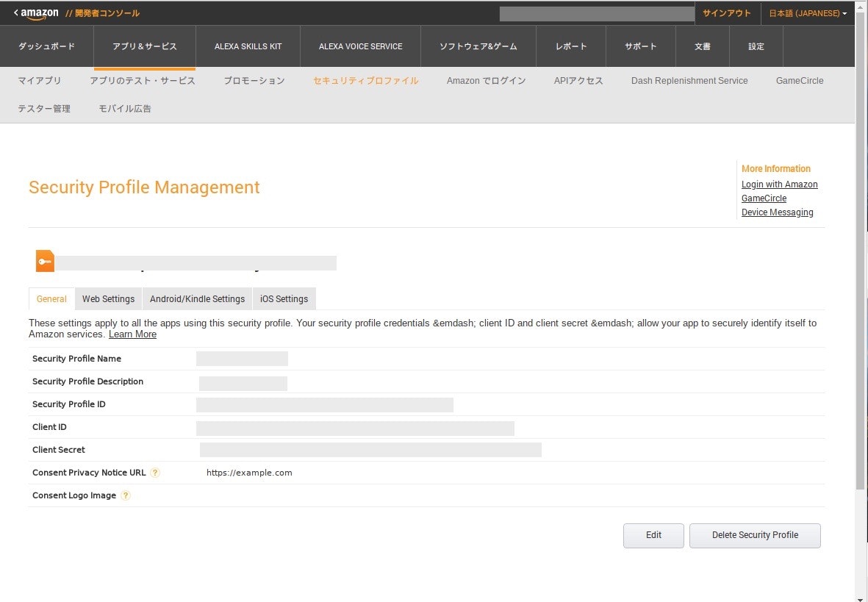Viewport: 868px width, 602px height.
Task: Switch to Android/Kindle Settings tab
Action: pos(197,299)
